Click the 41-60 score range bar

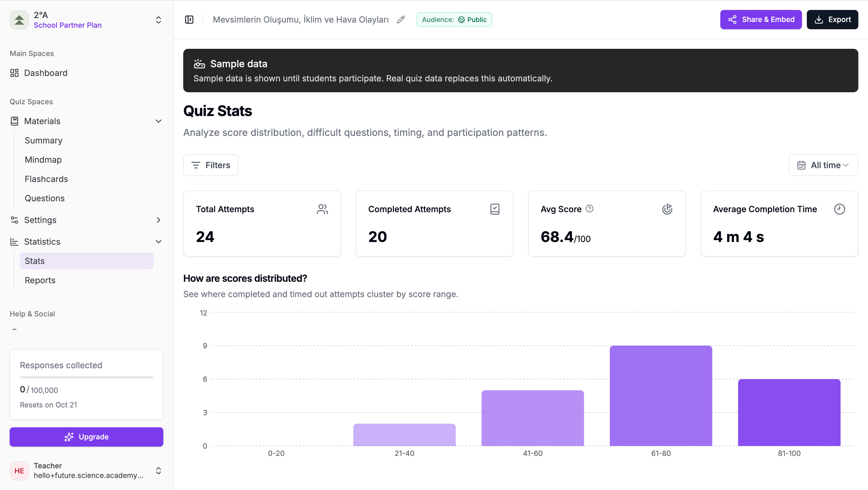(532, 418)
